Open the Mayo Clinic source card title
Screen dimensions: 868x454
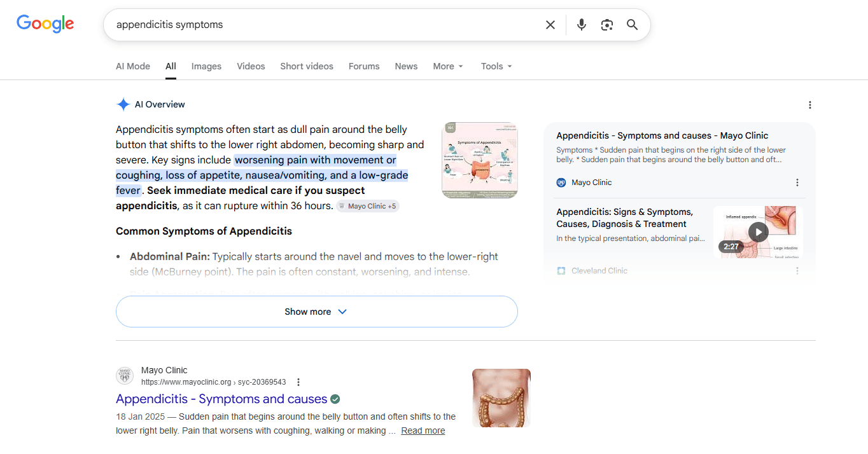(662, 135)
